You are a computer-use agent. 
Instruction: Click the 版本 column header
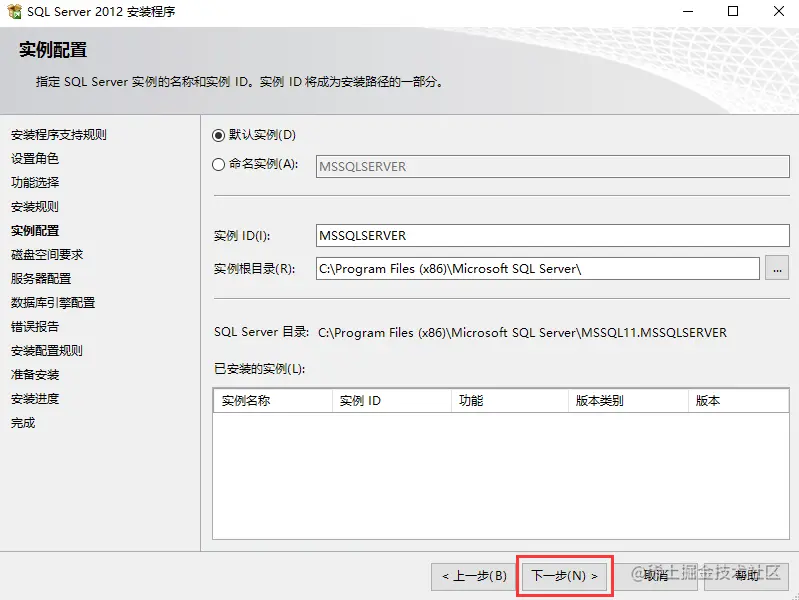[x=738, y=401]
